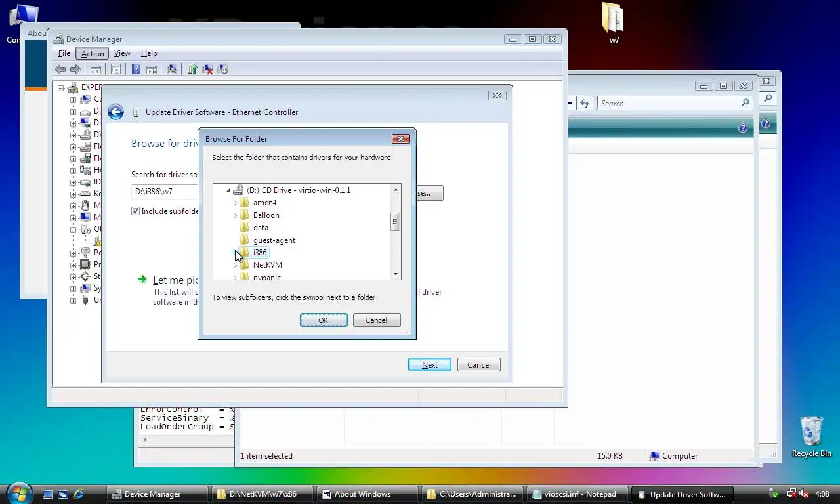The height and width of the screenshot is (504, 840).
Task: Switch to D:\NetKVM\w7\x86 taskbar button
Action: [262, 494]
